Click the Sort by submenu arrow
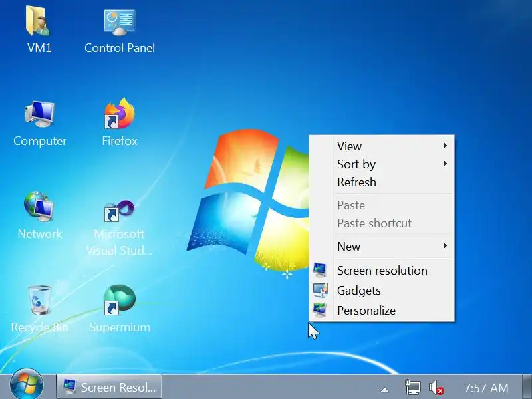This screenshot has width=532, height=399. [x=445, y=164]
